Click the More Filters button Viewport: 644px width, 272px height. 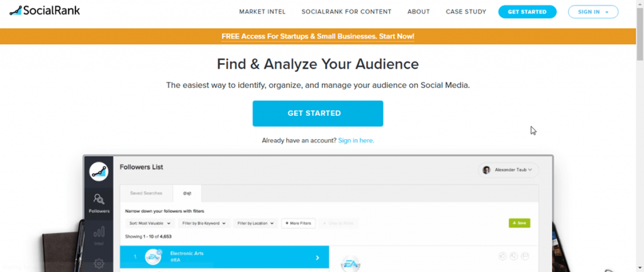coord(299,223)
